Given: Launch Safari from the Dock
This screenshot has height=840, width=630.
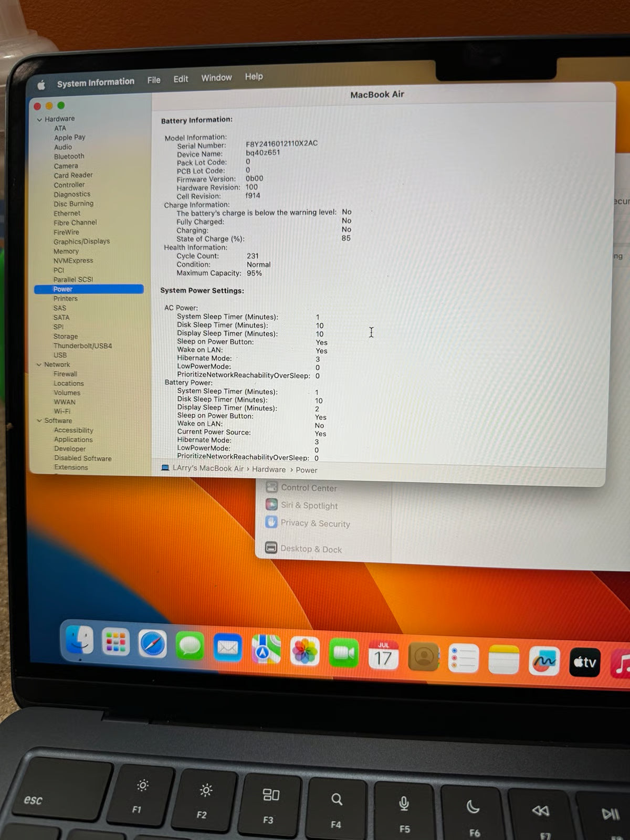Looking at the screenshot, I should coord(152,644).
